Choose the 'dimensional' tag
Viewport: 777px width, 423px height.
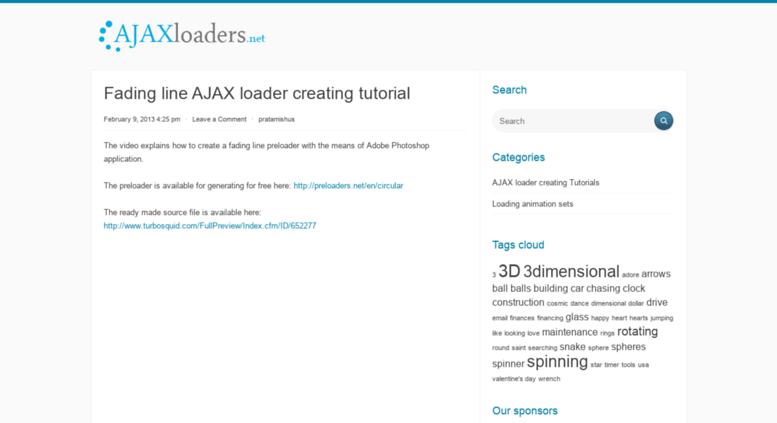tap(609, 304)
